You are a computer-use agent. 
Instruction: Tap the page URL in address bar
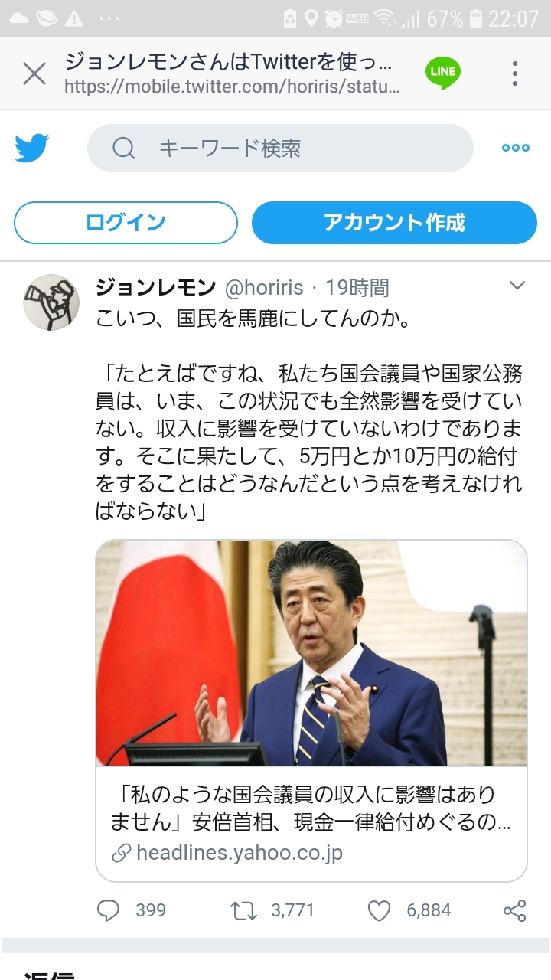pyautogui.click(x=232, y=87)
